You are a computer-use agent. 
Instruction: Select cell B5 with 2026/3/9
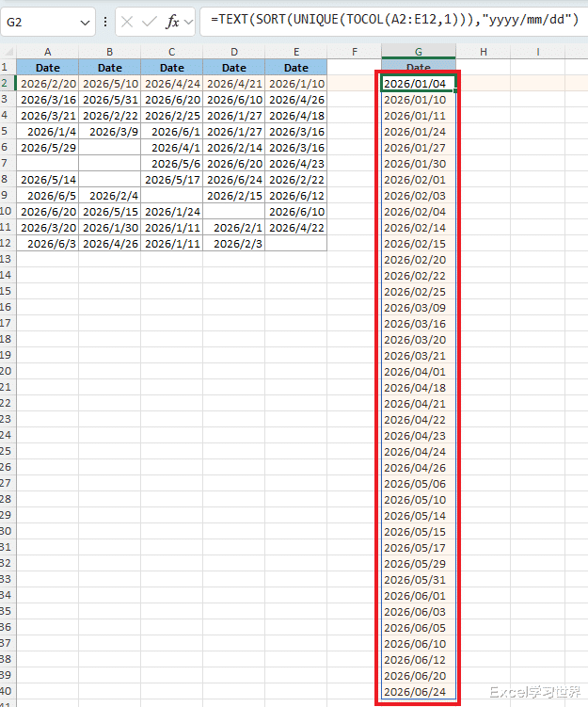click(109, 132)
